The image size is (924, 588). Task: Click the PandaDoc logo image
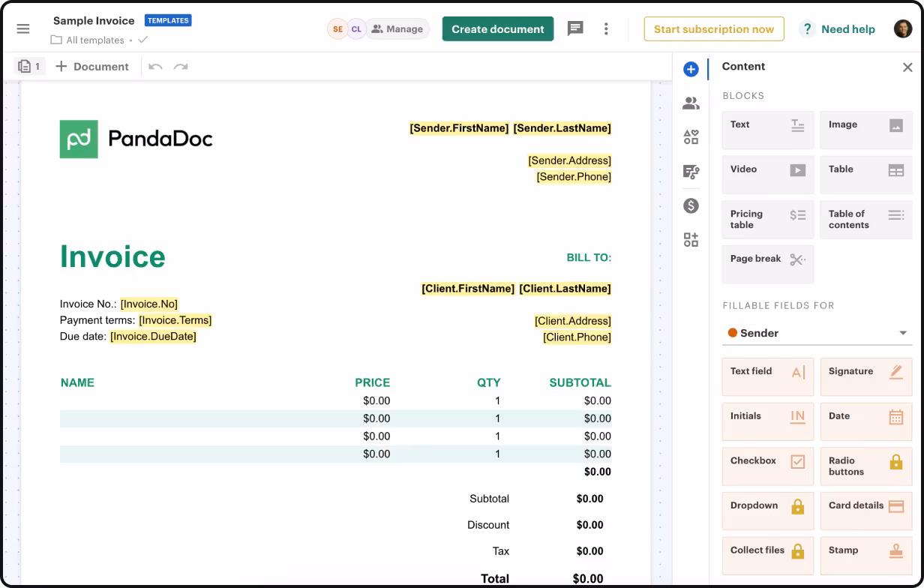click(136, 139)
